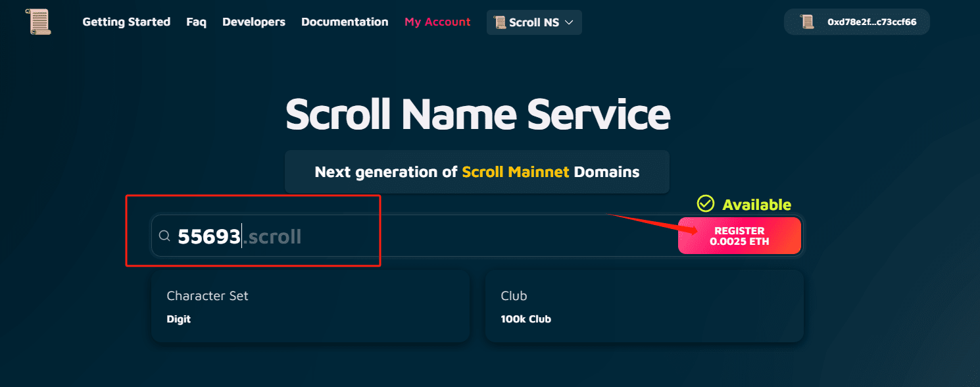Open My Account page
Viewport: 980px width, 387px height.
[x=437, y=22]
